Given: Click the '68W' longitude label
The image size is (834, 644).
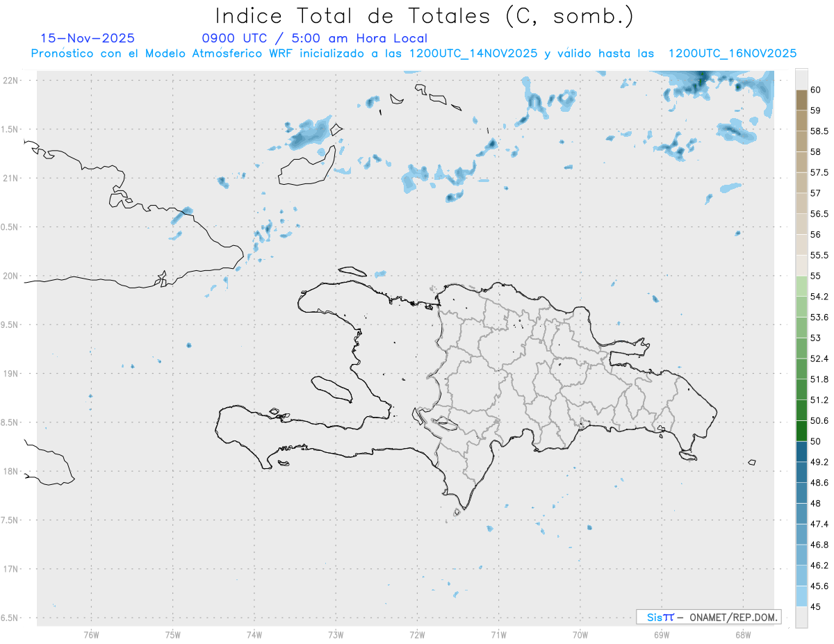Looking at the screenshot, I should (742, 634).
